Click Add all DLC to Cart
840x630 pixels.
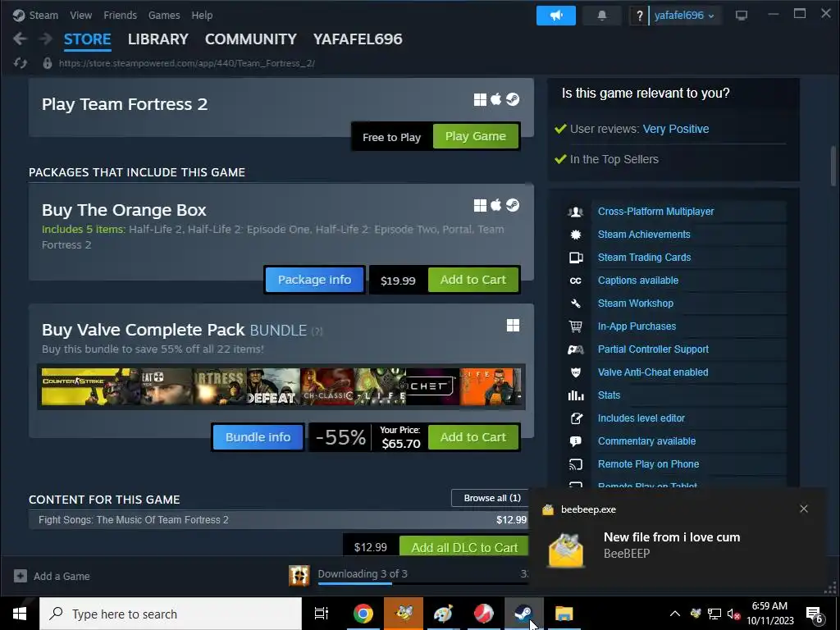tap(464, 546)
